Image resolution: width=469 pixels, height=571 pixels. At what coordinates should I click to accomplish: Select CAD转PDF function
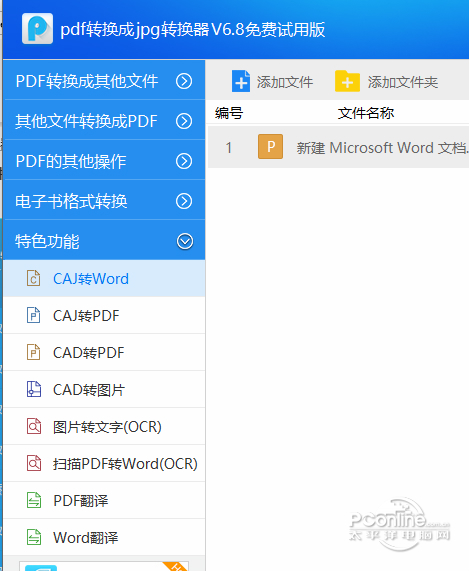point(104,353)
